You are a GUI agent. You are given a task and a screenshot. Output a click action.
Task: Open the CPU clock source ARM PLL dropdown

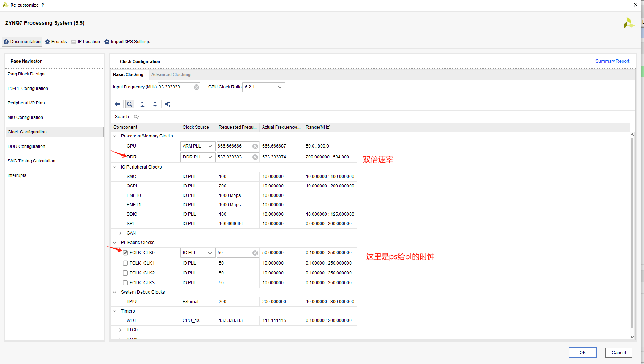tap(198, 146)
